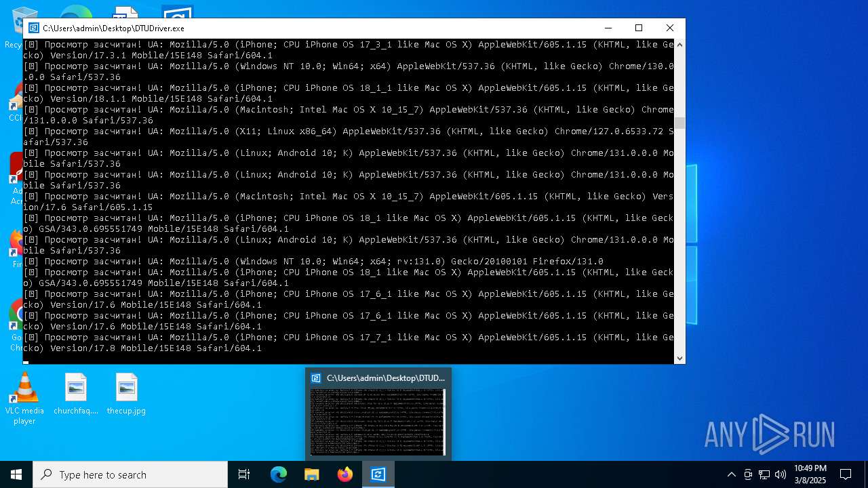Click the console vertical scrollbar thumb

pyautogui.click(x=679, y=123)
